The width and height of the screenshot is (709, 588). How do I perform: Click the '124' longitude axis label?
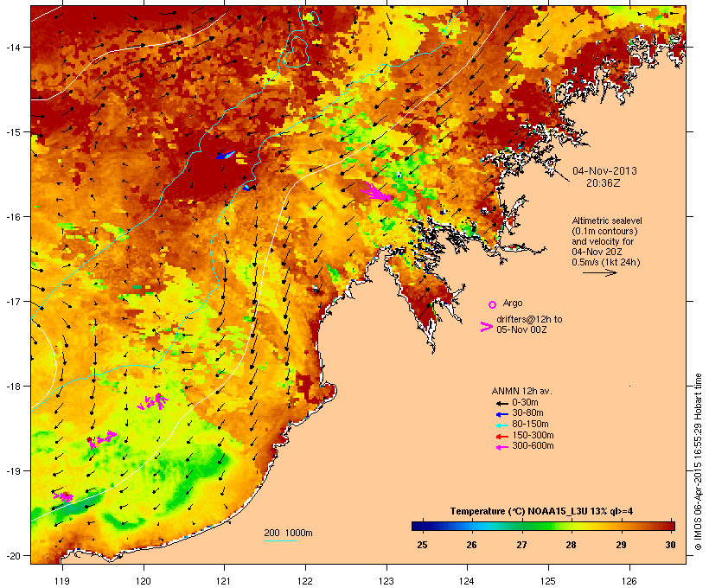[x=467, y=581]
